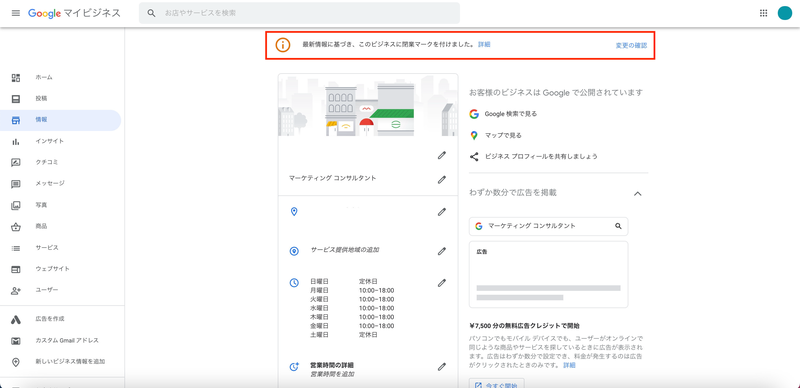The image size is (800, 388).
Task: Click 詳細 link under the ad credit text
Action: [x=569, y=366]
